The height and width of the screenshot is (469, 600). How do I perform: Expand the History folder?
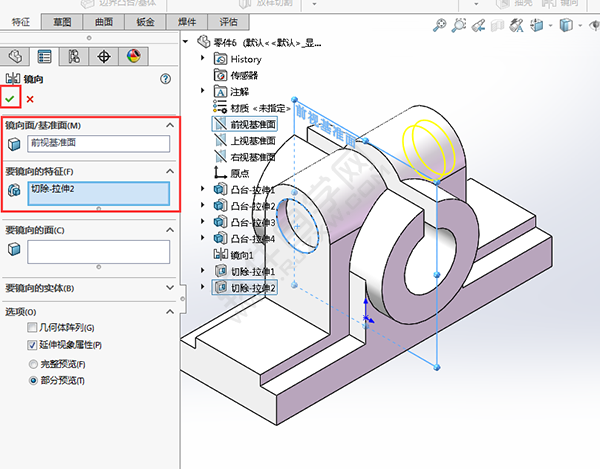click(x=202, y=58)
